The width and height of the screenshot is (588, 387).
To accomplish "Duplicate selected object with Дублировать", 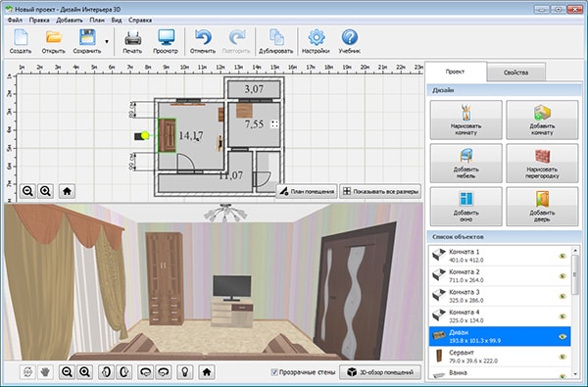I will [276, 41].
